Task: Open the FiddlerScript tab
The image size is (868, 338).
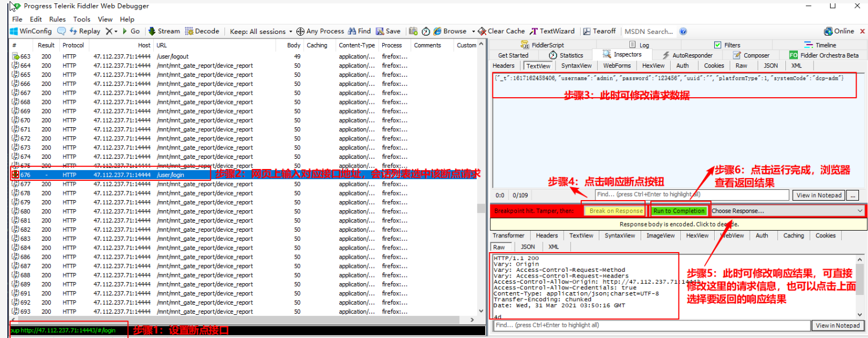Action: pos(542,45)
